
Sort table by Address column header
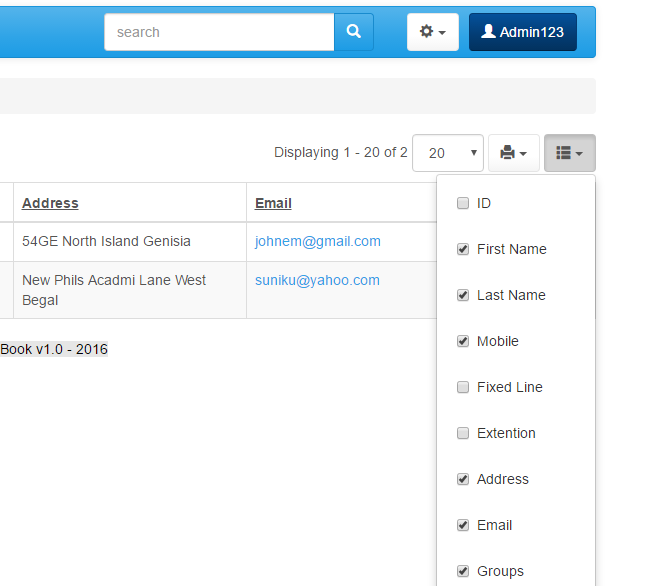(50, 203)
